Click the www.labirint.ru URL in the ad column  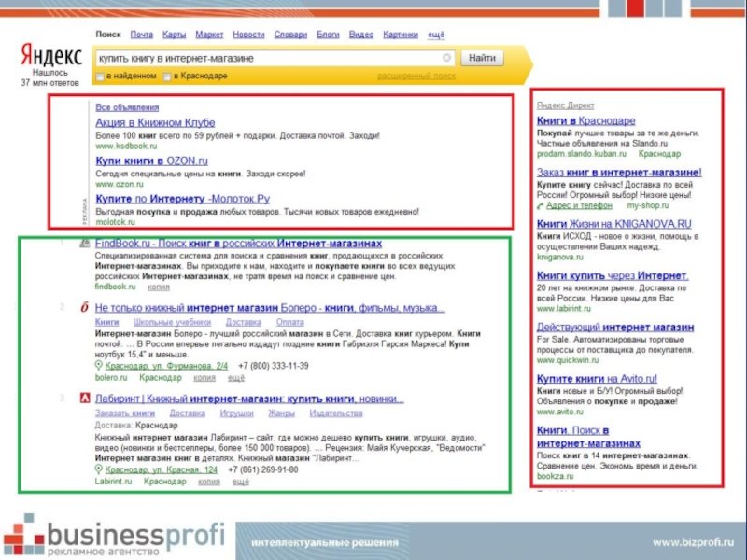point(564,309)
